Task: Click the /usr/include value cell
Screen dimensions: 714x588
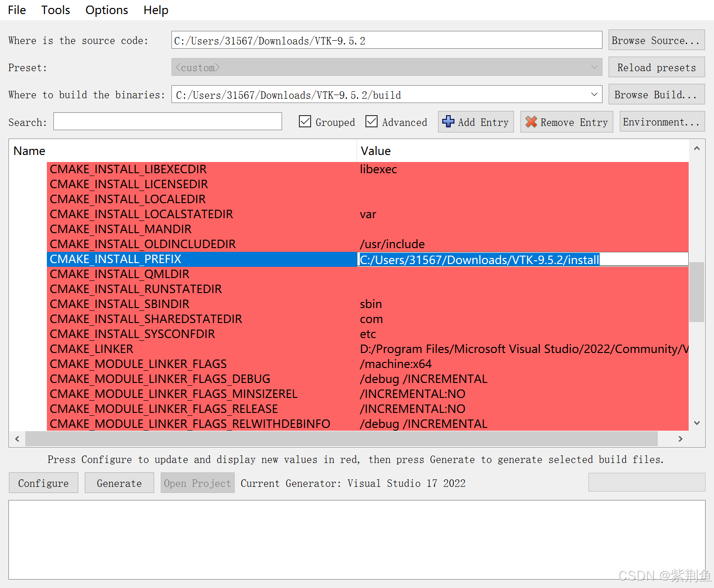Action: coord(523,244)
